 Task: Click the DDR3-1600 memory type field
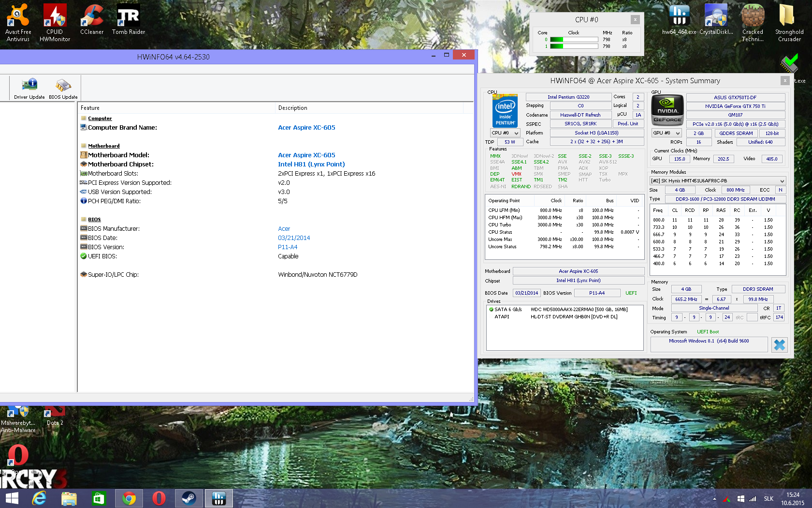pyautogui.click(x=725, y=199)
